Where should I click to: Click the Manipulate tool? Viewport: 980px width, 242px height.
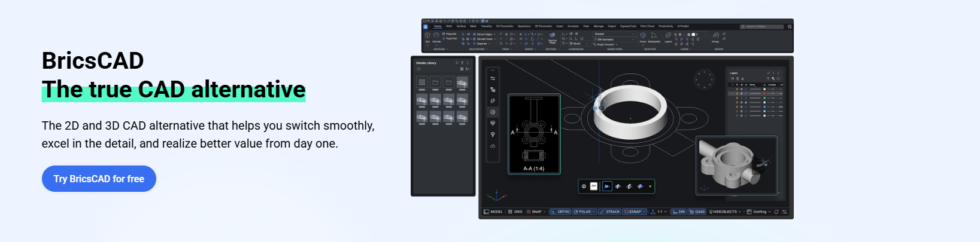tap(654, 37)
